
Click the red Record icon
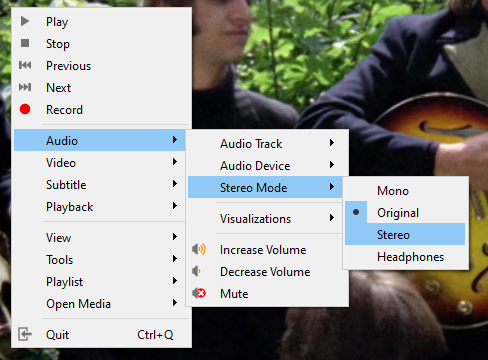click(x=25, y=109)
